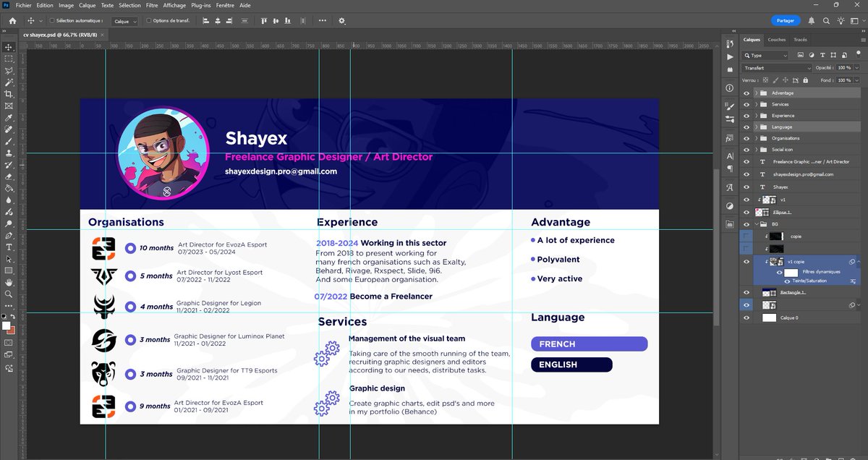Select the Zoom tool

pos(9,294)
